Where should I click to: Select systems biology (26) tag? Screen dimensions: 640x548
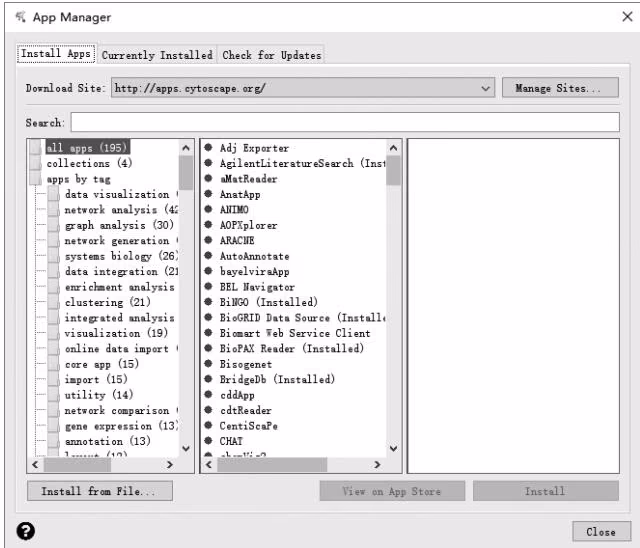(x=121, y=256)
